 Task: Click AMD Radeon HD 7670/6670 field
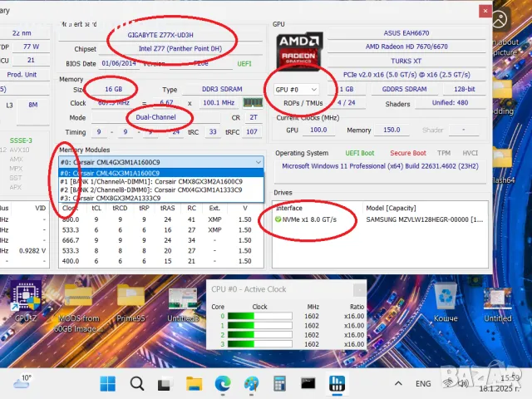pyautogui.click(x=406, y=47)
